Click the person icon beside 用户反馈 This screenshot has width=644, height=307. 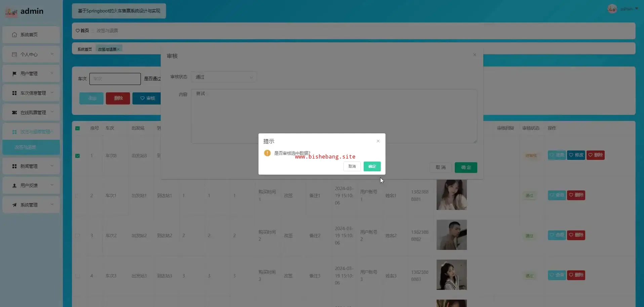[x=14, y=185]
